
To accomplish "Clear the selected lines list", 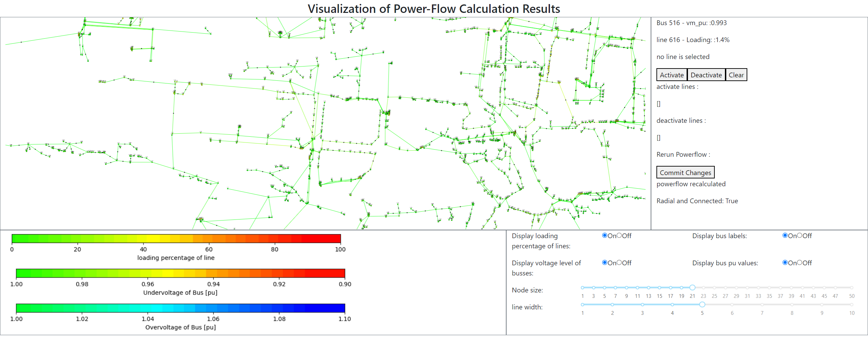I will pyautogui.click(x=736, y=75).
